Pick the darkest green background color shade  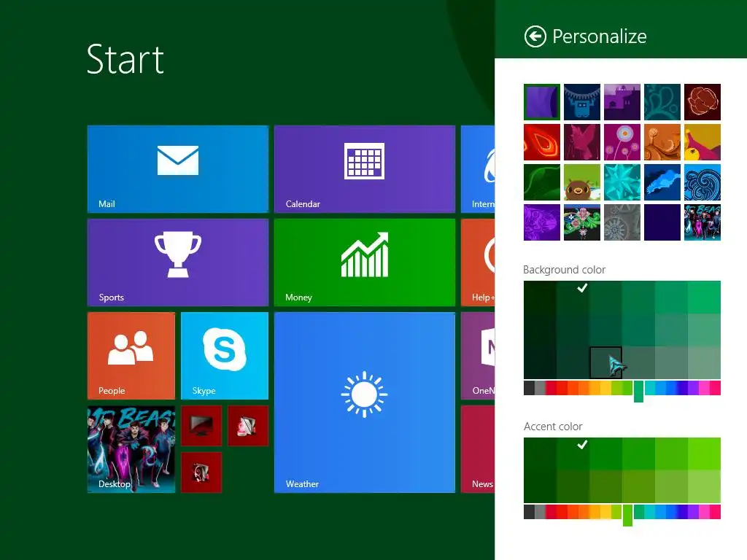click(540, 297)
